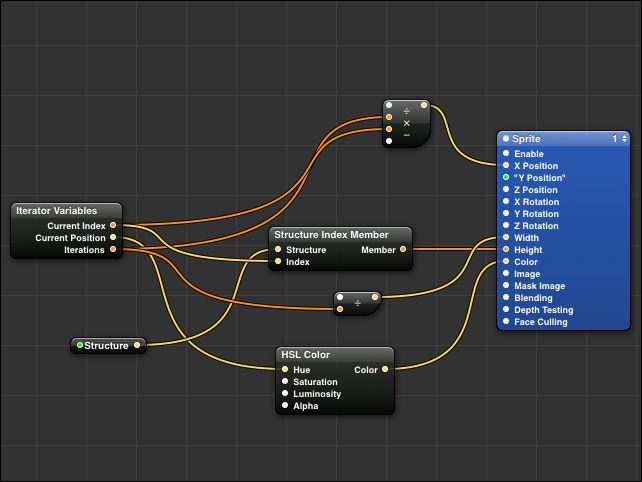Click the Hue input port
The image size is (642, 482).
[x=285, y=370]
